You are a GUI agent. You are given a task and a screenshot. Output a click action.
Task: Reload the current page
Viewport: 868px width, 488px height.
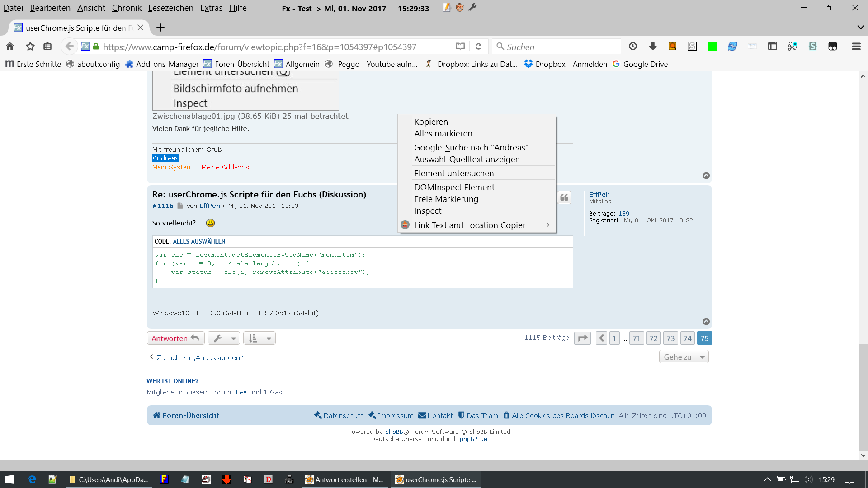[x=479, y=47]
